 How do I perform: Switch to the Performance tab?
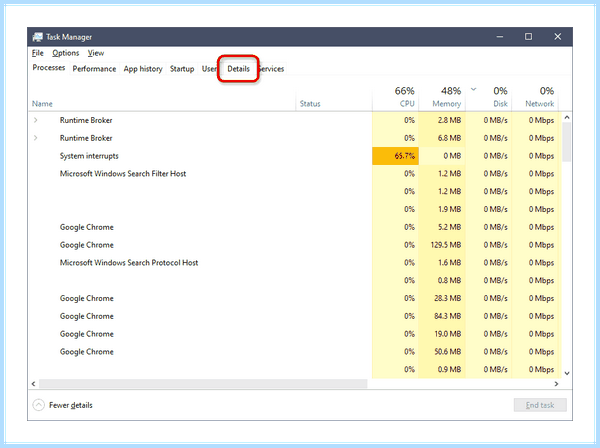[x=94, y=69]
